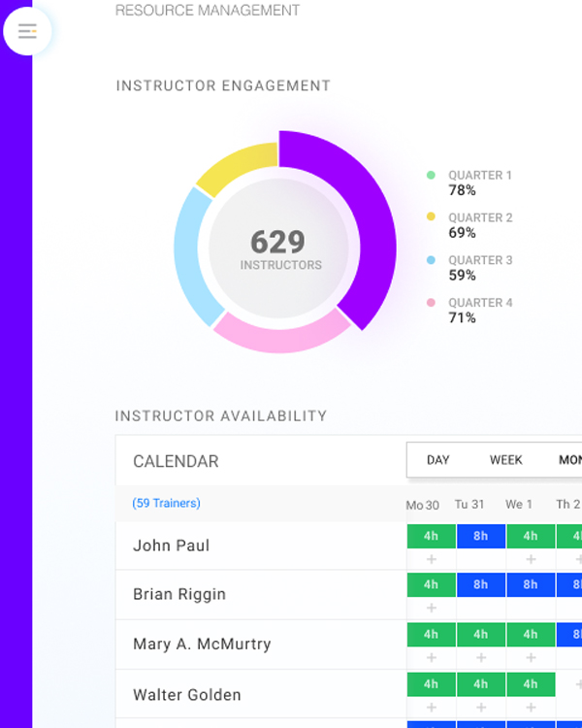Click the Quarter 4 legend entry

pyautogui.click(x=479, y=311)
